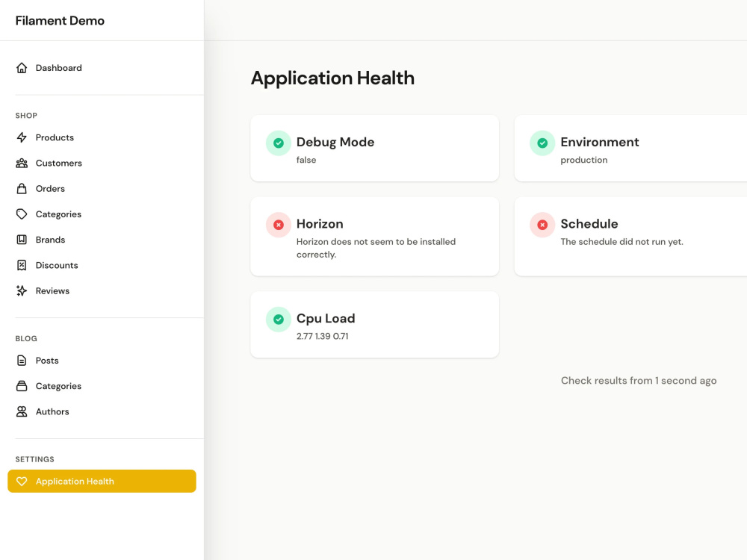Click the green check icon for Debug Mode
This screenshot has height=560, width=747.
click(278, 143)
